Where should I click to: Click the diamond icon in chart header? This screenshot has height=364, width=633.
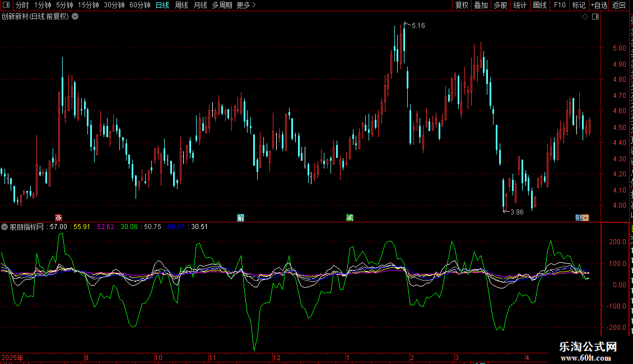coord(585,17)
